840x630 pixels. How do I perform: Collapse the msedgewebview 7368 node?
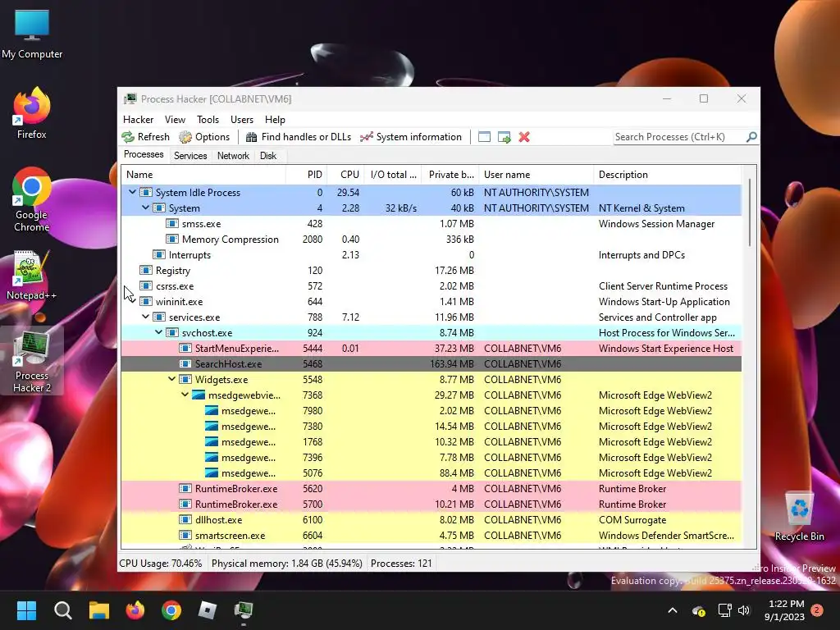pos(185,395)
